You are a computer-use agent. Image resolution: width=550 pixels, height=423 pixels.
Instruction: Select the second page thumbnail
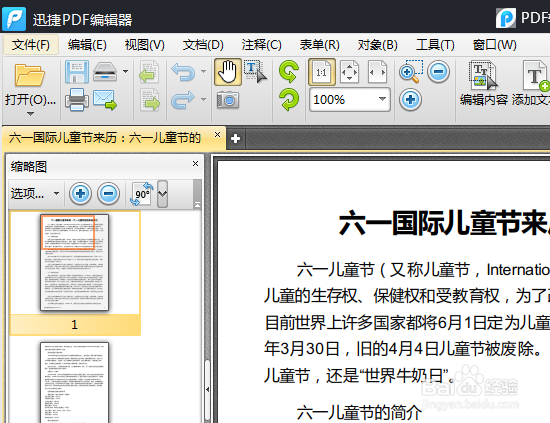[74, 382]
